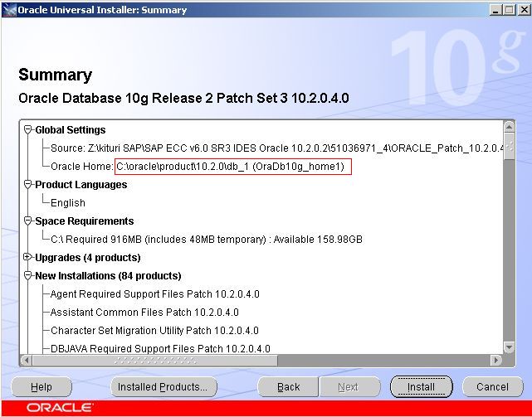This screenshot has width=532, height=417.
Task: Select the C:\ Required 916MB row
Action: click(x=207, y=240)
